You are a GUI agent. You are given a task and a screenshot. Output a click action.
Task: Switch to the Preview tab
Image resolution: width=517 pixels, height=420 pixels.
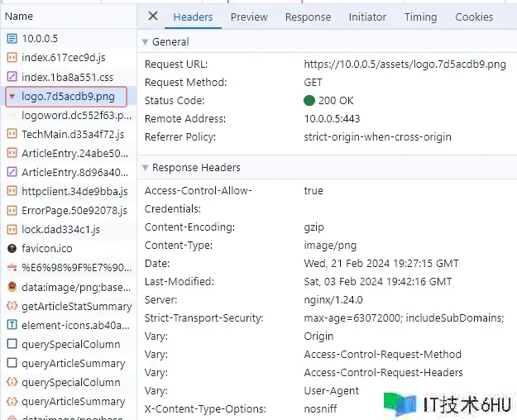249,17
